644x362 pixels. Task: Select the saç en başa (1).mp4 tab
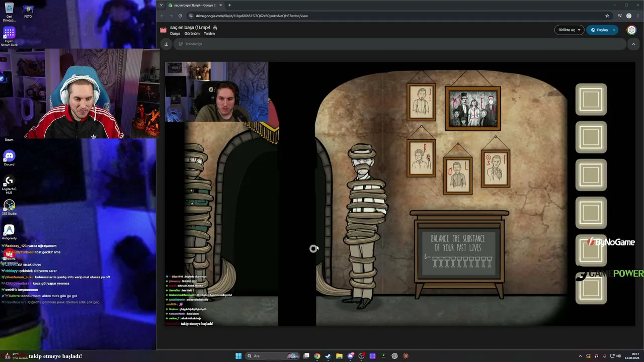[x=195, y=5]
